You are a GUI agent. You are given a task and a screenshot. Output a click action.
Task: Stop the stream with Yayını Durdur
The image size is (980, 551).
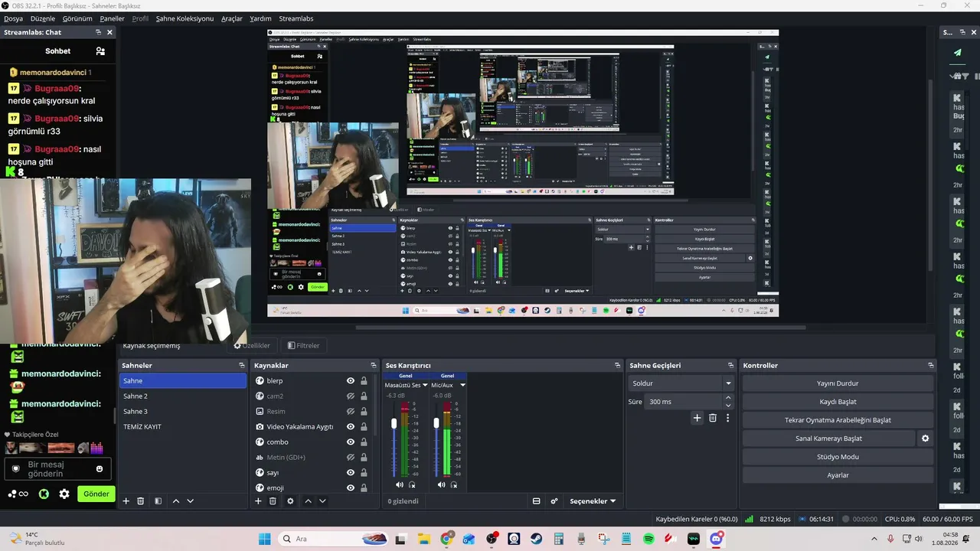(x=838, y=383)
